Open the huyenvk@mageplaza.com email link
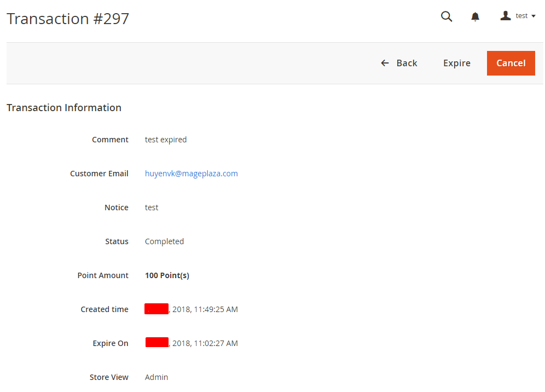Image resolution: width=545 pixels, height=392 pixels. click(x=191, y=174)
